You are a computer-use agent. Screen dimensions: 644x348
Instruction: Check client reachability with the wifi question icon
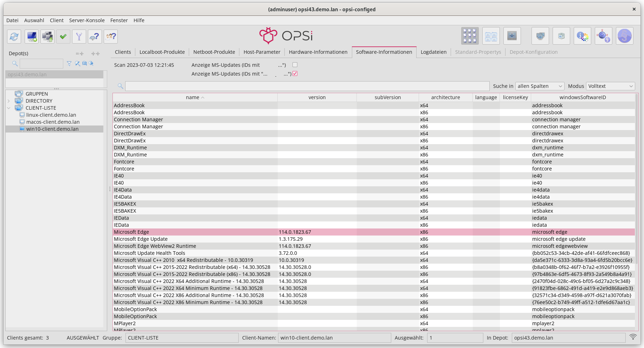95,37
